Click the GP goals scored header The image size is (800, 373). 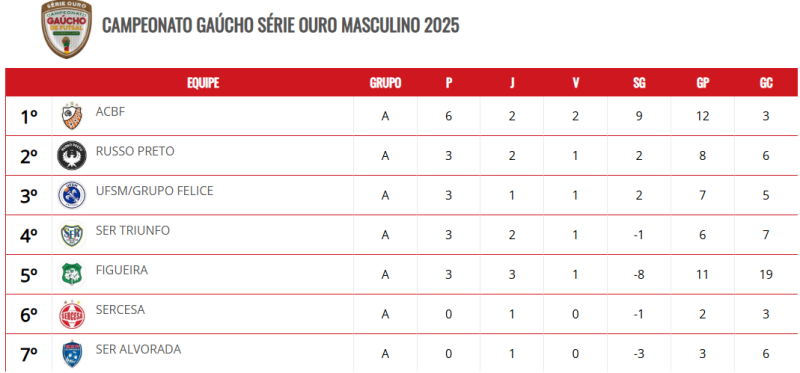coord(703,83)
